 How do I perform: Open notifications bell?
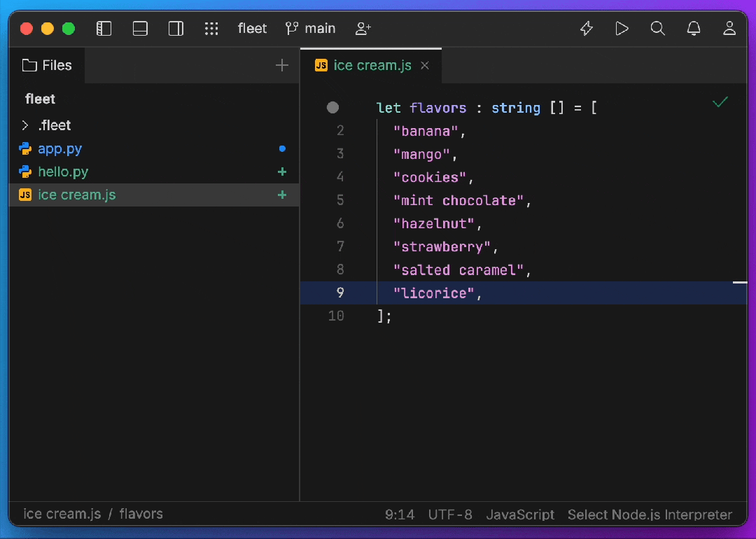(694, 29)
